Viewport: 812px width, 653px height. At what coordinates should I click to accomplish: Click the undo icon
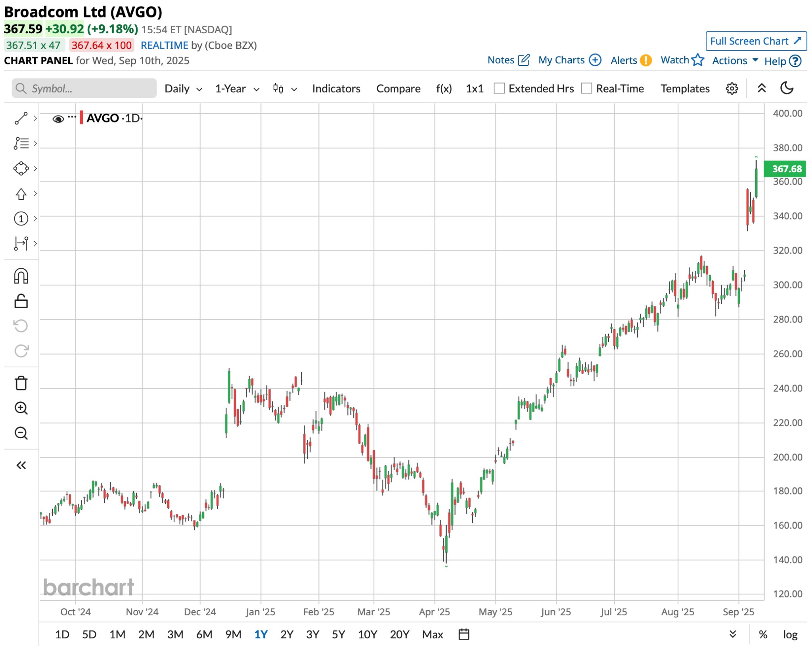(x=21, y=326)
